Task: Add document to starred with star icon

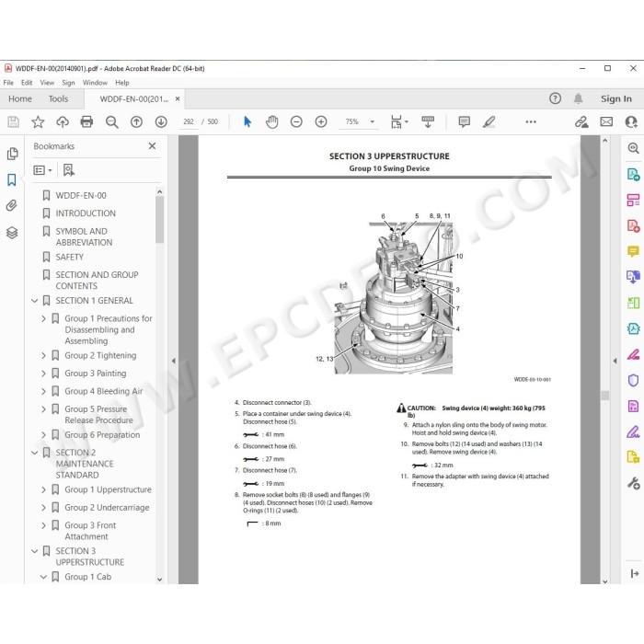Action: (38, 121)
